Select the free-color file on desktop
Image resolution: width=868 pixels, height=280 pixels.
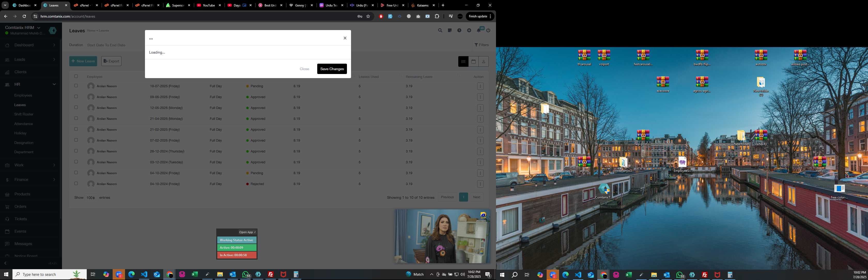pyautogui.click(x=839, y=191)
